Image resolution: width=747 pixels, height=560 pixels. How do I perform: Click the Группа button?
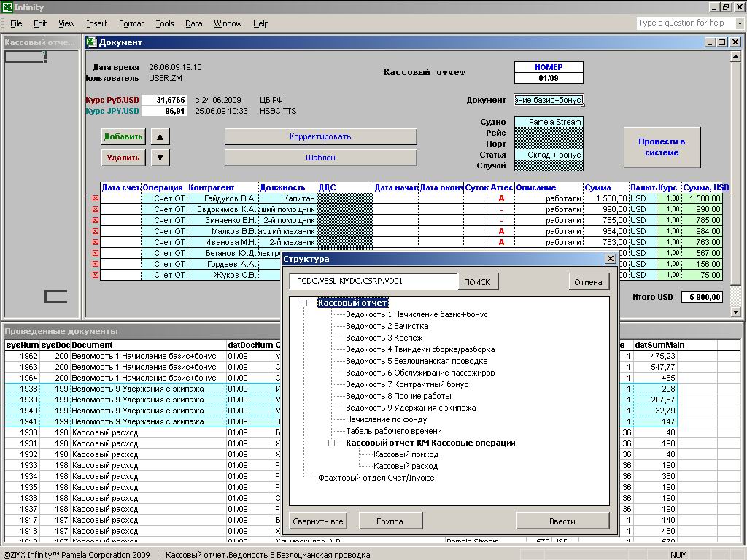(x=390, y=521)
